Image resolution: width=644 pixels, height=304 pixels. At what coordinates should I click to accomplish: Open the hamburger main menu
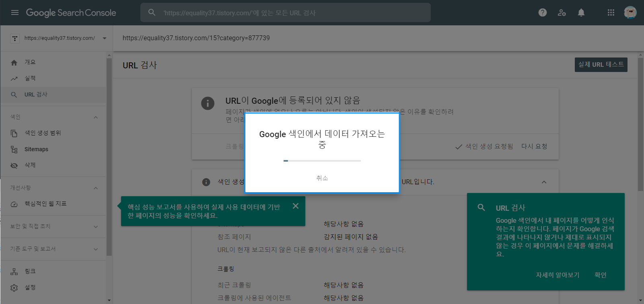[x=15, y=12]
